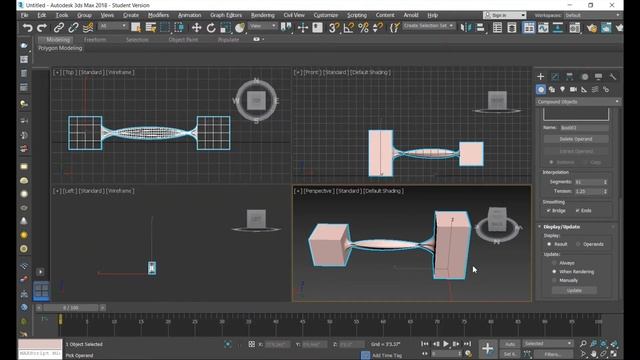Click the Delete Operand button
This screenshot has width=640, height=360.
(x=576, y=139)
